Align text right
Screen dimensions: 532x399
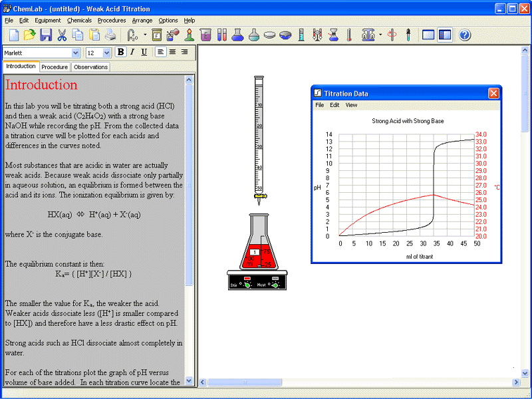pyautogui.click(x=185, y=53)
